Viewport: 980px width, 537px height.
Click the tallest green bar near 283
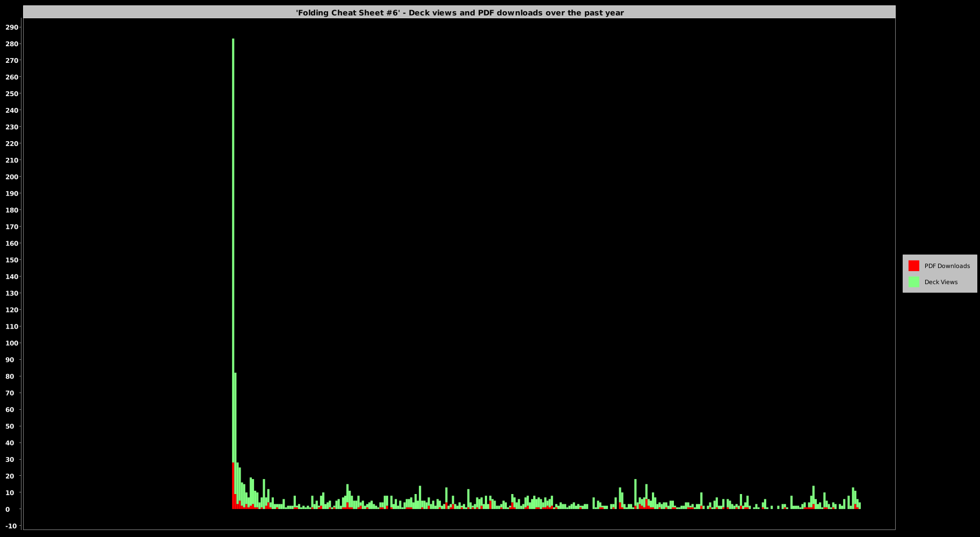pos(233,250)
